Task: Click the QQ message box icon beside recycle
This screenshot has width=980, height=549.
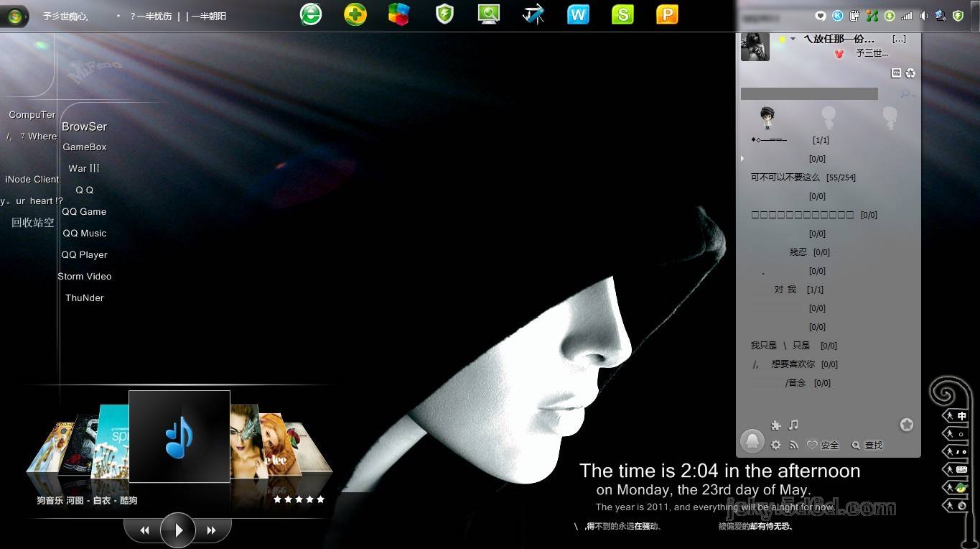Action: click(896, 73)
